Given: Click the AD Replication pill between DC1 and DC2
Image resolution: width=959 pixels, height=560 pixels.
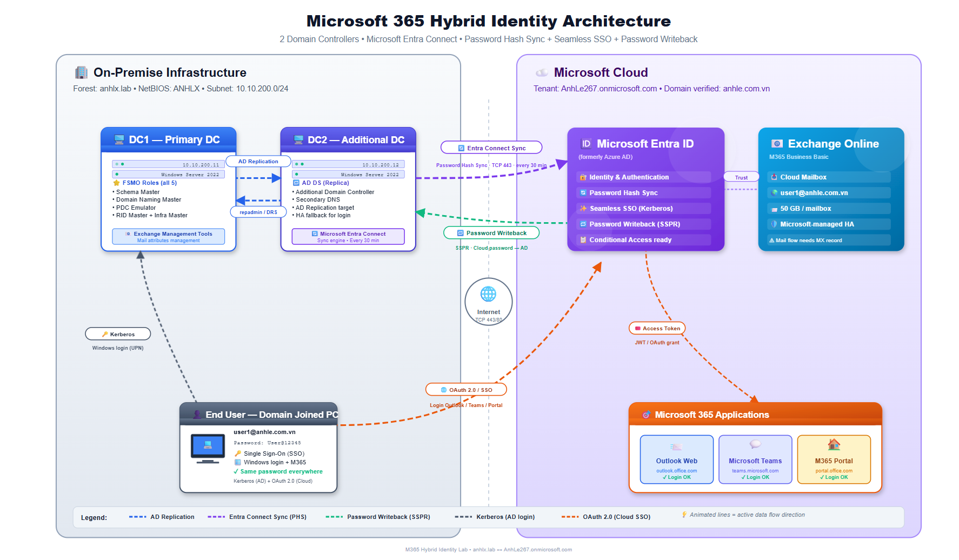Looking at the screenshot, I should [x=258, y=161].
